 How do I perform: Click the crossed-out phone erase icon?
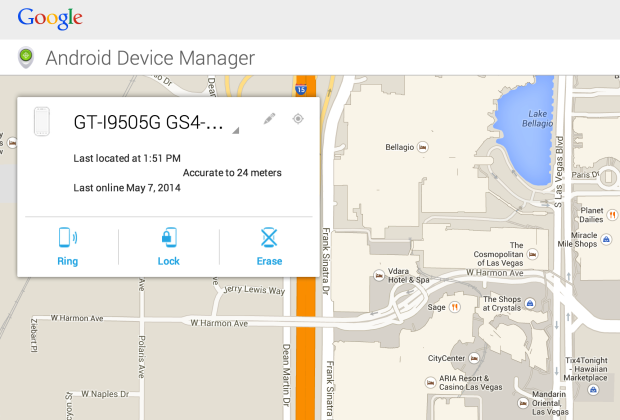pyautogui.click(x=269, y=237)
